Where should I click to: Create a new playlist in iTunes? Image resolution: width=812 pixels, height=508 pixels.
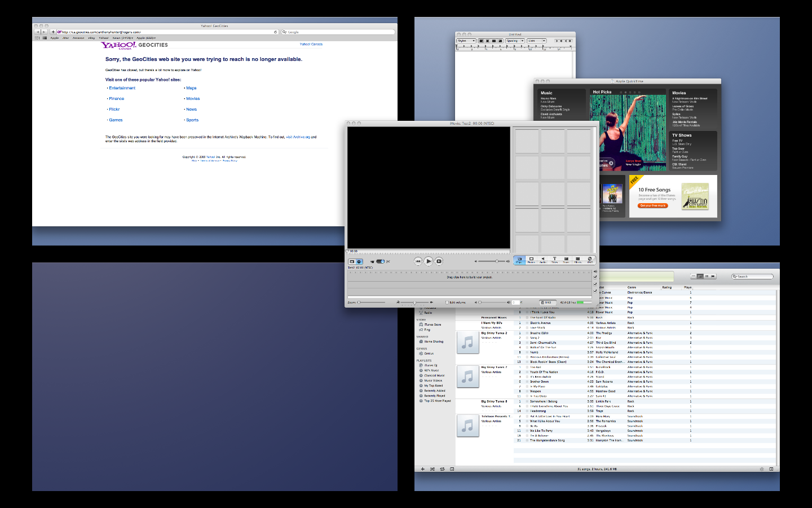pyautogui.click(x=422, y=469)
